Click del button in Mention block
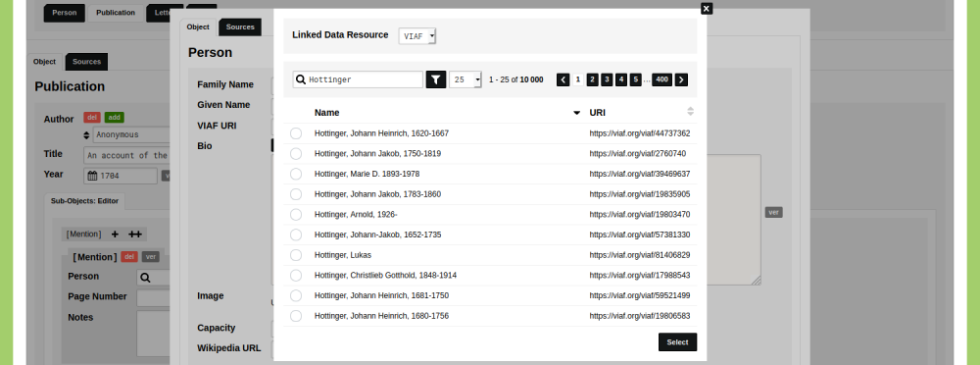 coord(129,257)
